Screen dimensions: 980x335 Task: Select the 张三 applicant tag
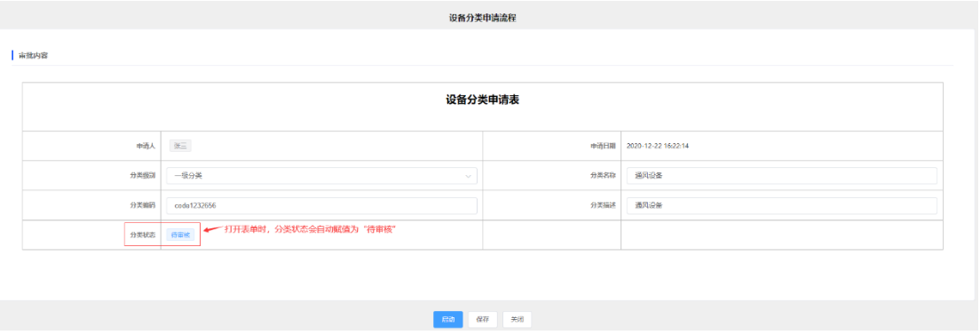click(180, 146)
